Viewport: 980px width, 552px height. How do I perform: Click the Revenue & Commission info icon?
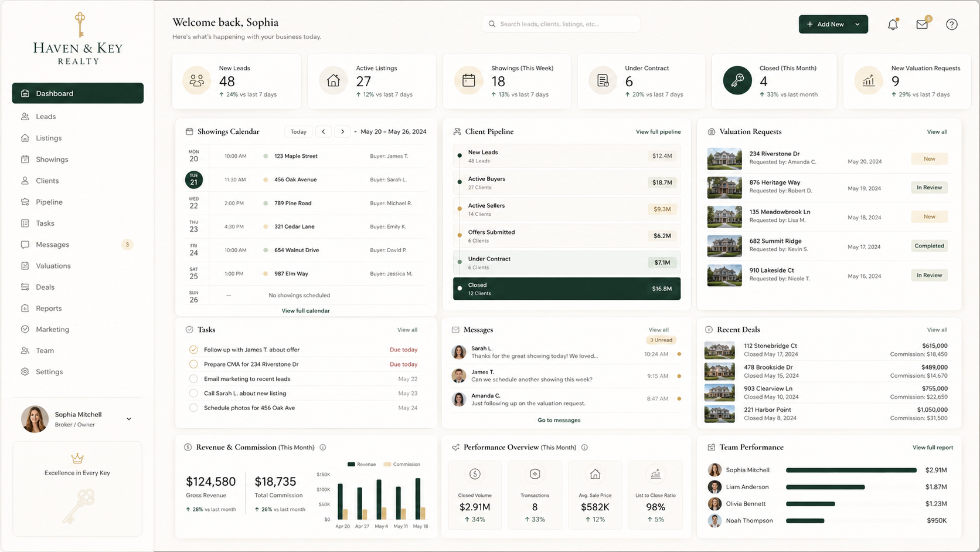[x=323, y=448]
